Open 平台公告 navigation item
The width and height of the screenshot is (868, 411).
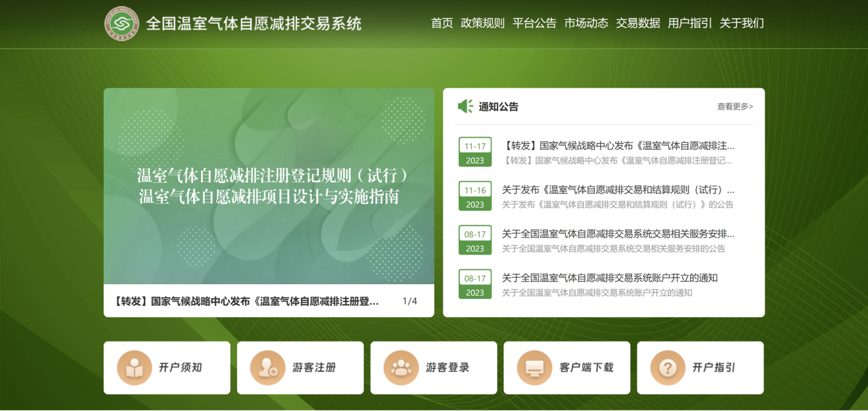(x=534, y=23)
